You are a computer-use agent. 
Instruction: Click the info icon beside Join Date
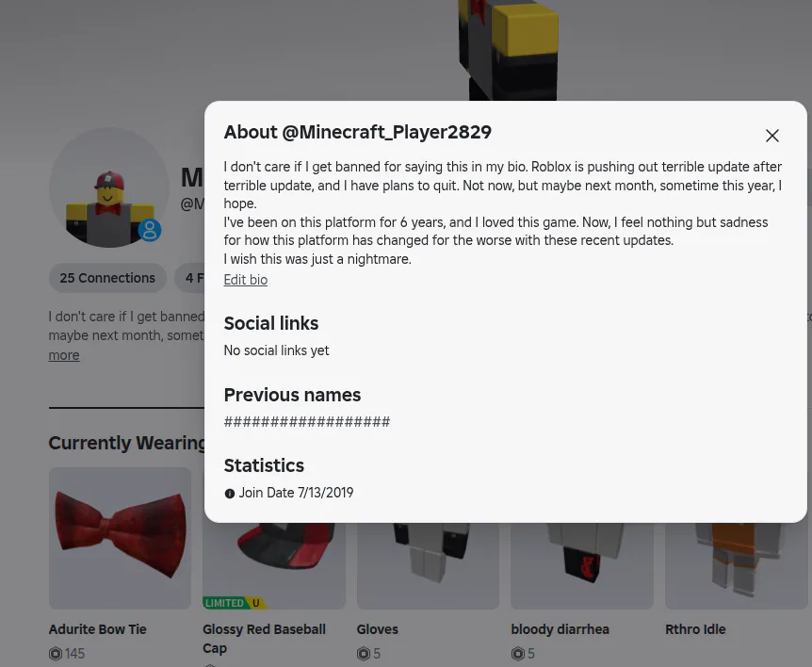click(230, 494)
